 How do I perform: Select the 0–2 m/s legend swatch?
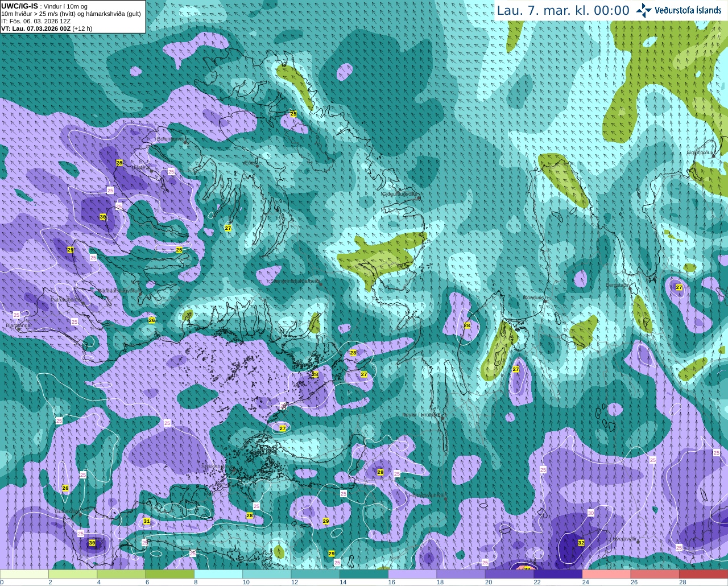click(24, 574)
